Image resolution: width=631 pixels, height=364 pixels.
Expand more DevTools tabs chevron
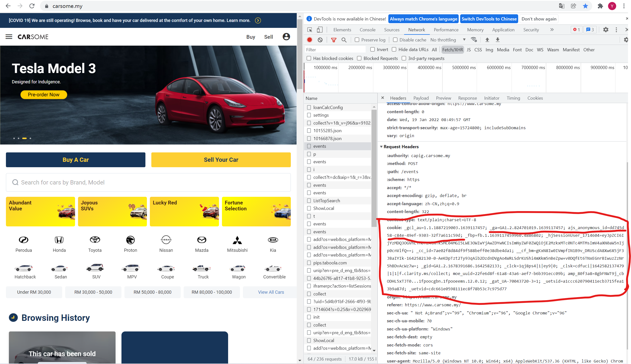(552, 30)
